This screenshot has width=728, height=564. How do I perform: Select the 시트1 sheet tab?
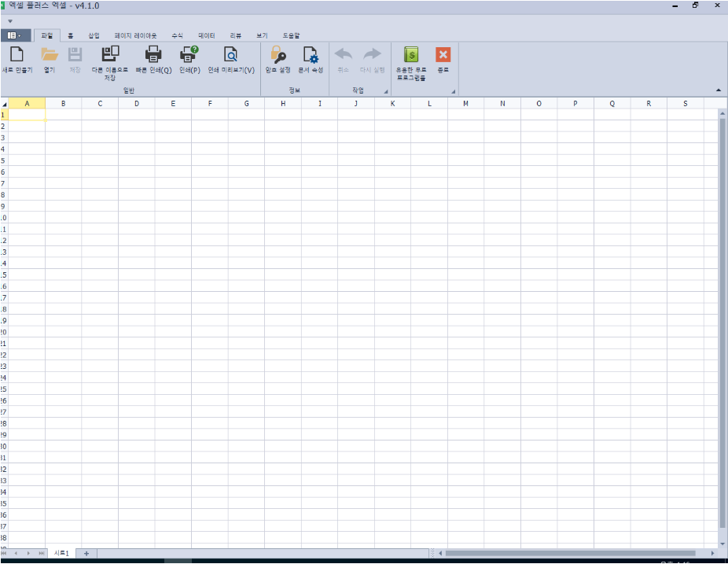click(x=61, y=553)
